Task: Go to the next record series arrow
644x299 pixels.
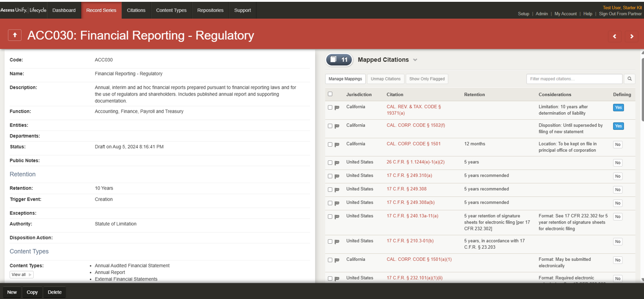Action: pos(631,36)
